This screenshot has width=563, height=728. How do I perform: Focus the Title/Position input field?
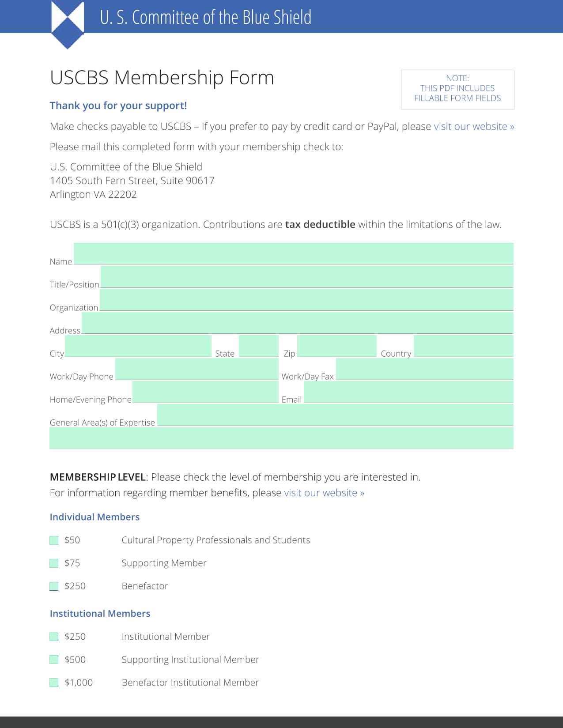(x=307, y=276)
